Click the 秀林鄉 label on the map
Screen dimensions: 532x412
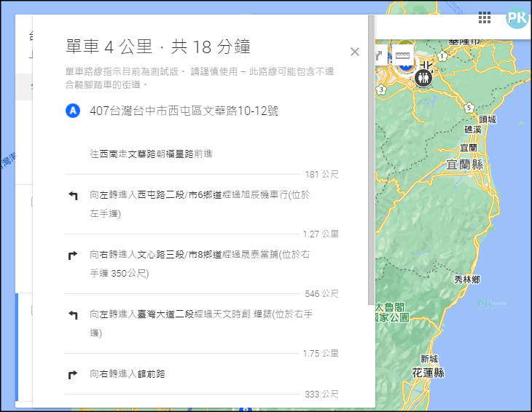click(x=467, y=280)
